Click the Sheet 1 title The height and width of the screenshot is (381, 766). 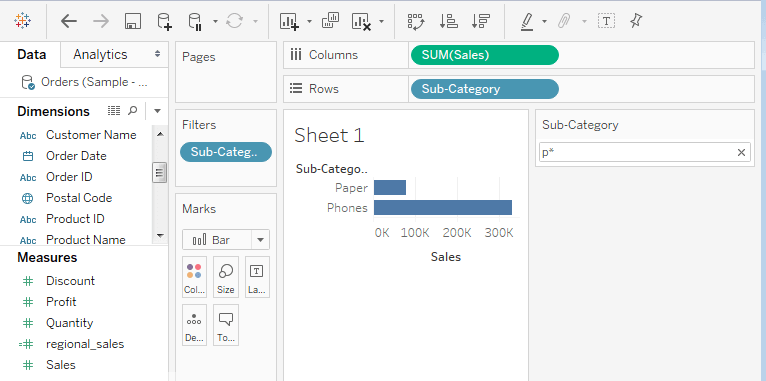329,135
